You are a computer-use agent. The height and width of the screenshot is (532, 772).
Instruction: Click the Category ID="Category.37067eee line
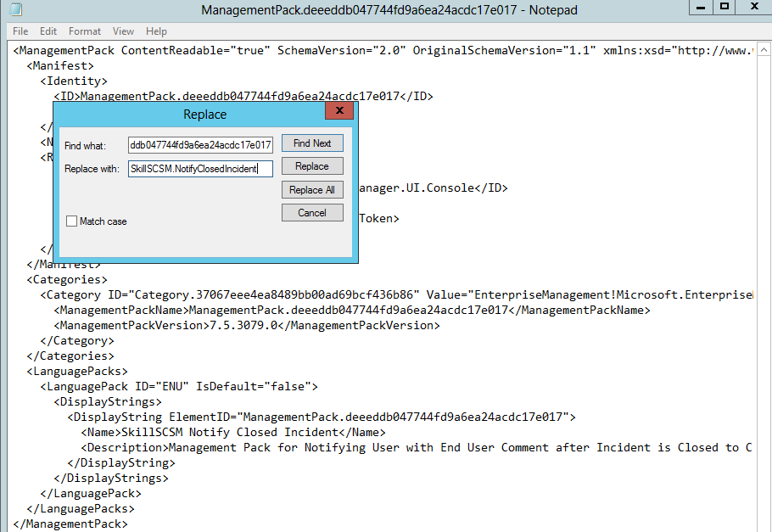click(x=396, y=294)
